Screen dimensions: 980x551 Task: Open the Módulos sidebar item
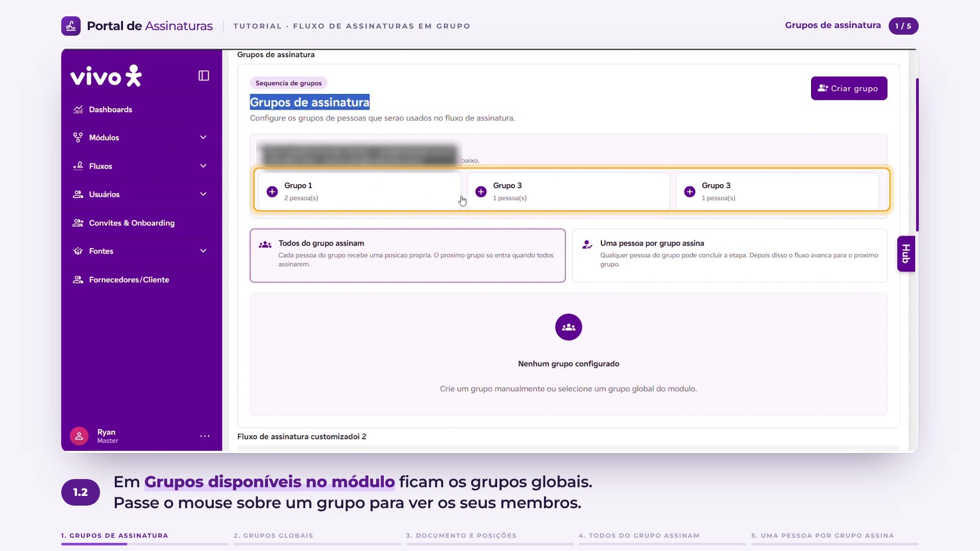click(141, 138)
